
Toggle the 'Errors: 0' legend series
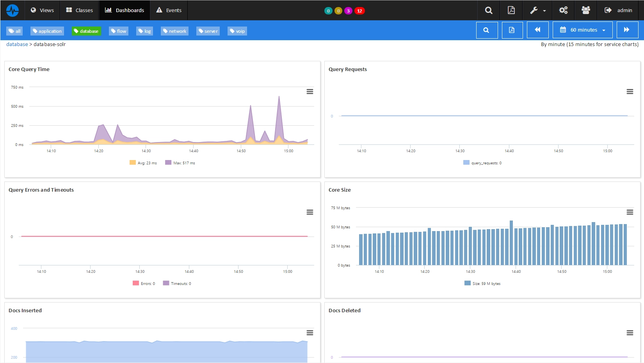pyautogui.click(x=144, y=283)
